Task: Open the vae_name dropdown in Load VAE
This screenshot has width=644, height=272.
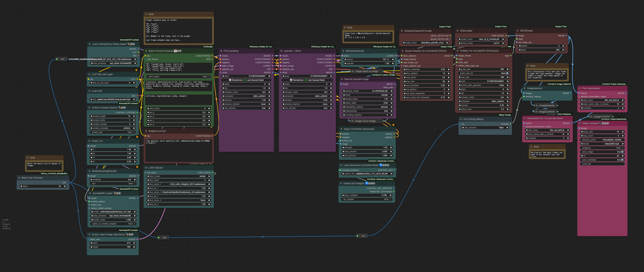Action: click(x=113, y=99)
